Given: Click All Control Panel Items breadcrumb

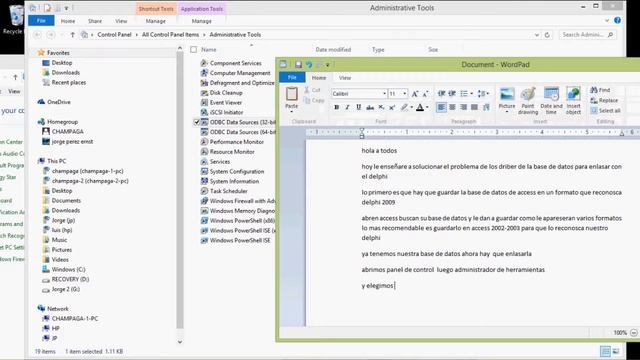Looking at the screenshot, I should [x=170, y=35].
